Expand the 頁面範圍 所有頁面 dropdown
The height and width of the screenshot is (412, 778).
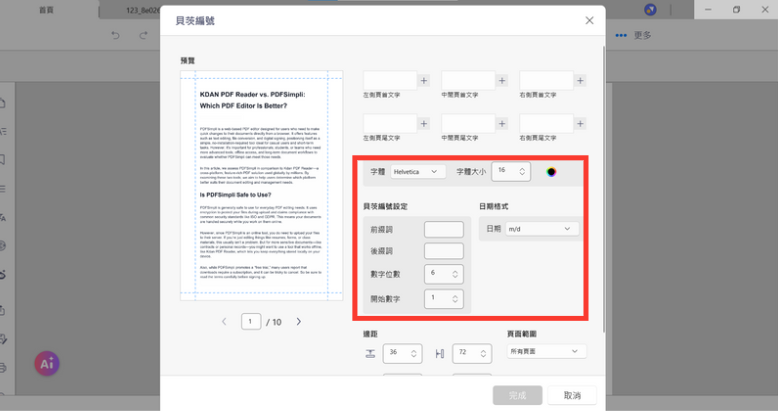[x=546, y=352]
